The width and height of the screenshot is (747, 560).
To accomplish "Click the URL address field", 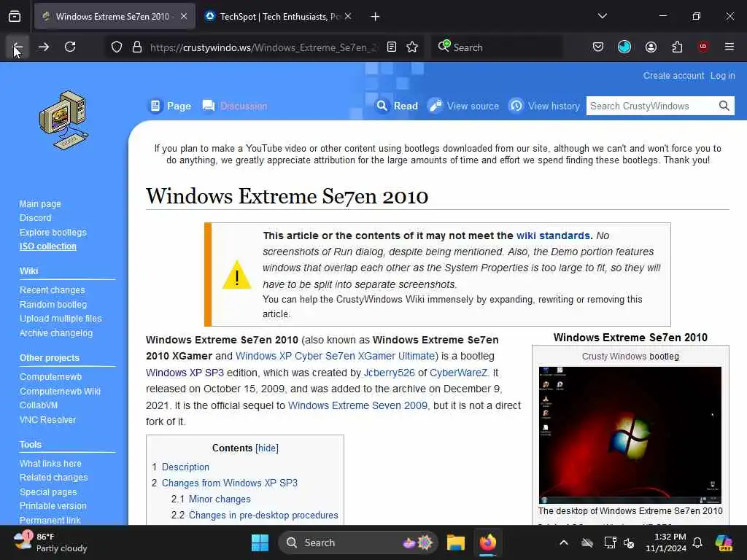I will tap(263, 47).
